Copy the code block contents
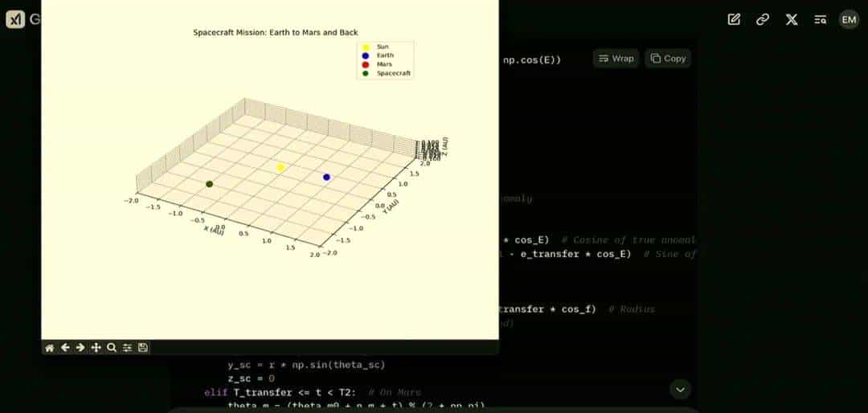868x413 pixels. pyautogui.click(x=668, y=58)
